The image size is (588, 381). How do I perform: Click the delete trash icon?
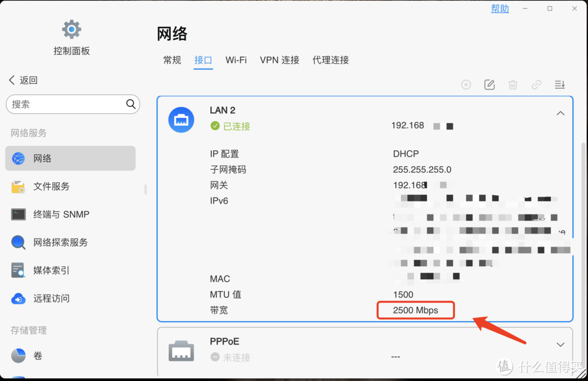[x=512, y=84]
